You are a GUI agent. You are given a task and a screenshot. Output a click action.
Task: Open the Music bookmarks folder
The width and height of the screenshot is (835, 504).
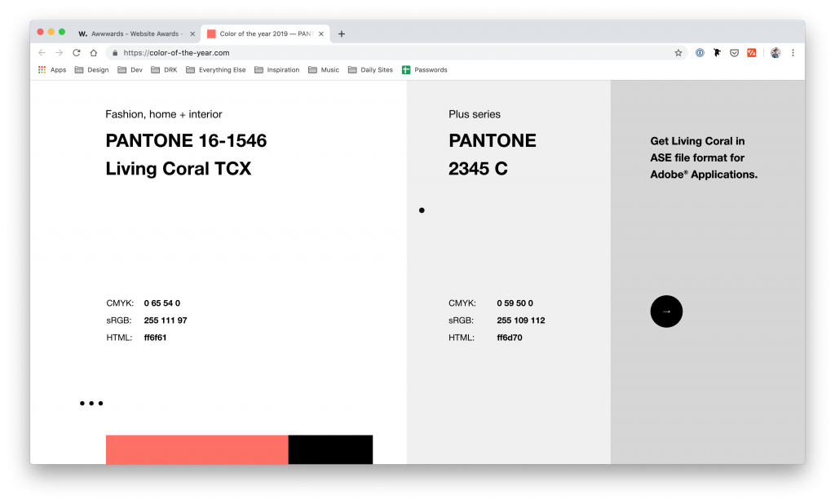[x=324, y=70]
